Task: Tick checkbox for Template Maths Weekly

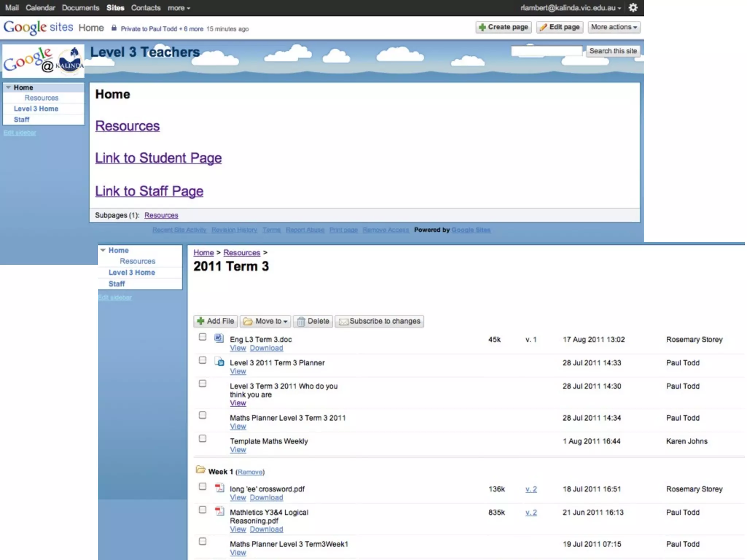Action: [202, 439]
